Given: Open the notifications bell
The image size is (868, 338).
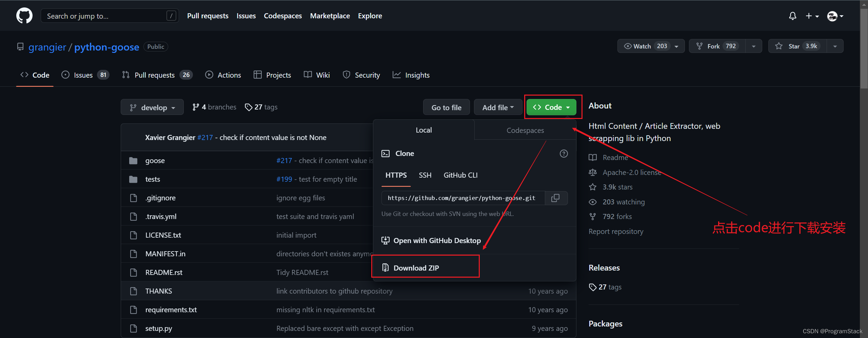Looking at the screenshot, I should [792, 16].
